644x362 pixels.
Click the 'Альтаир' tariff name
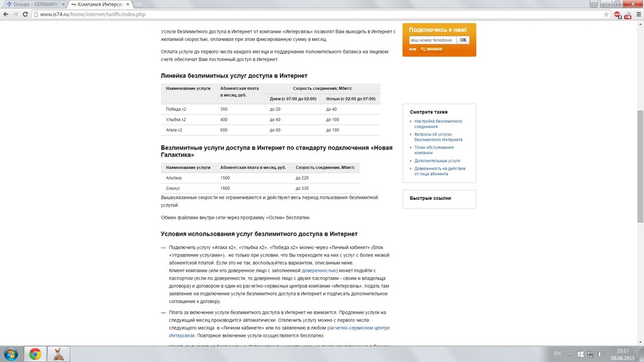tap(174, 178)
